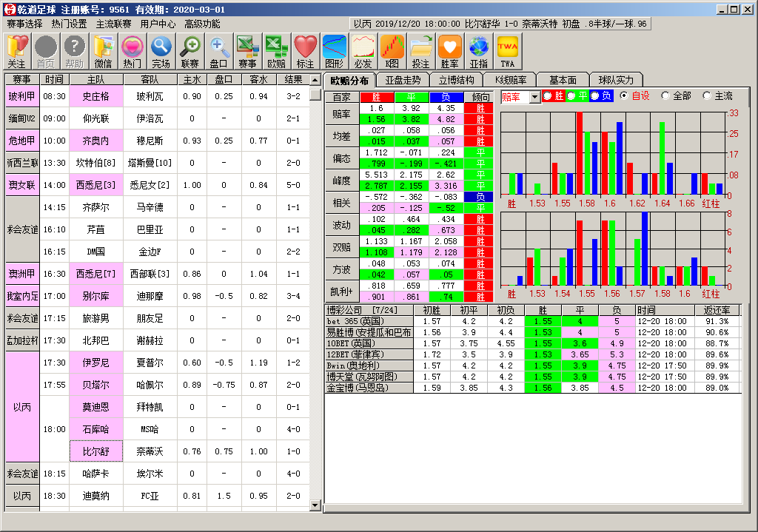Switch to the K线赔率 tab
Viewport: 758px width, 532px height.
click(511, 80)
